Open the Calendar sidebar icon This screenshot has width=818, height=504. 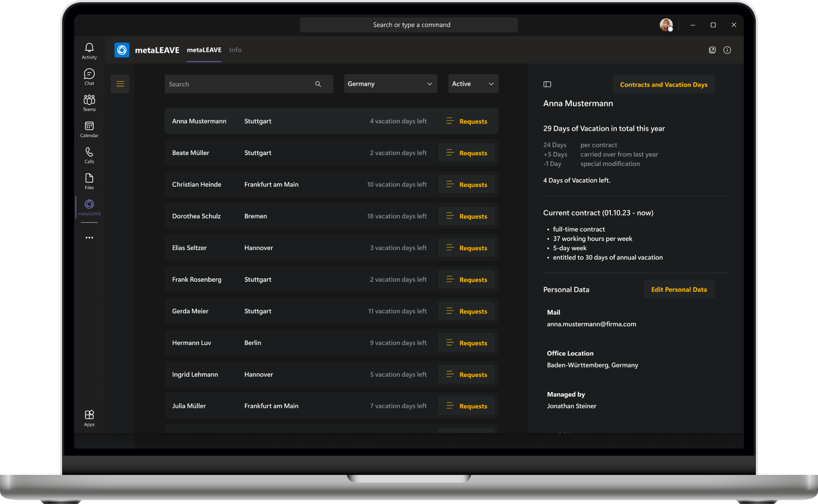89,129
